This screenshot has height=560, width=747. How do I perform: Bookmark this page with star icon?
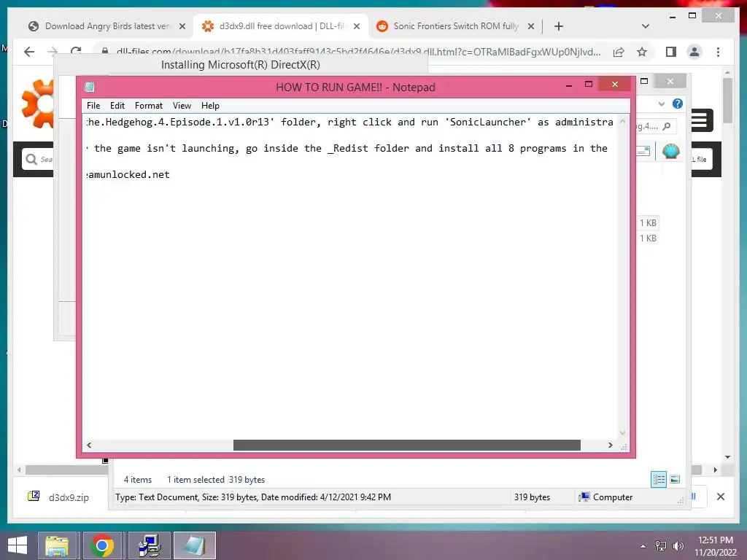click(x=642, y=52)
